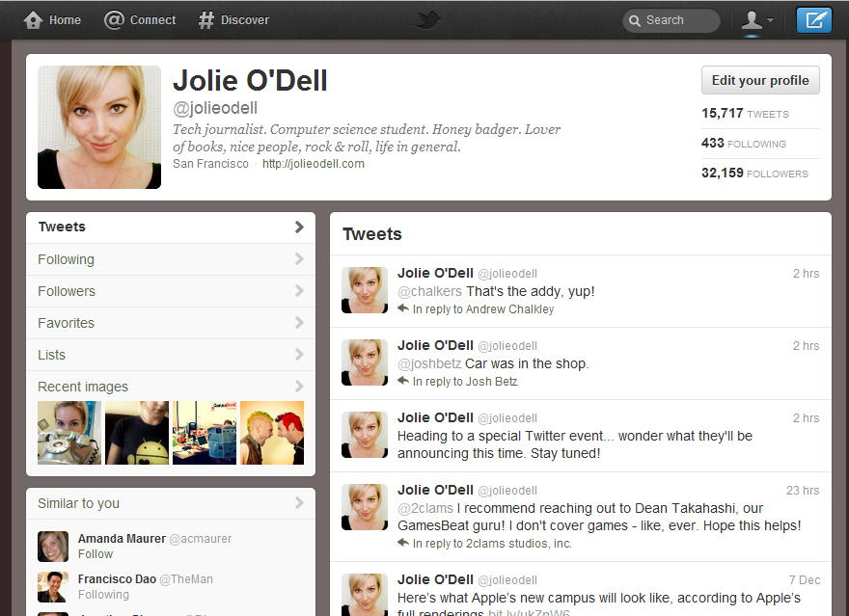Click chevron on the Lists sidebar row
The image size is (849, 616).
299,354
